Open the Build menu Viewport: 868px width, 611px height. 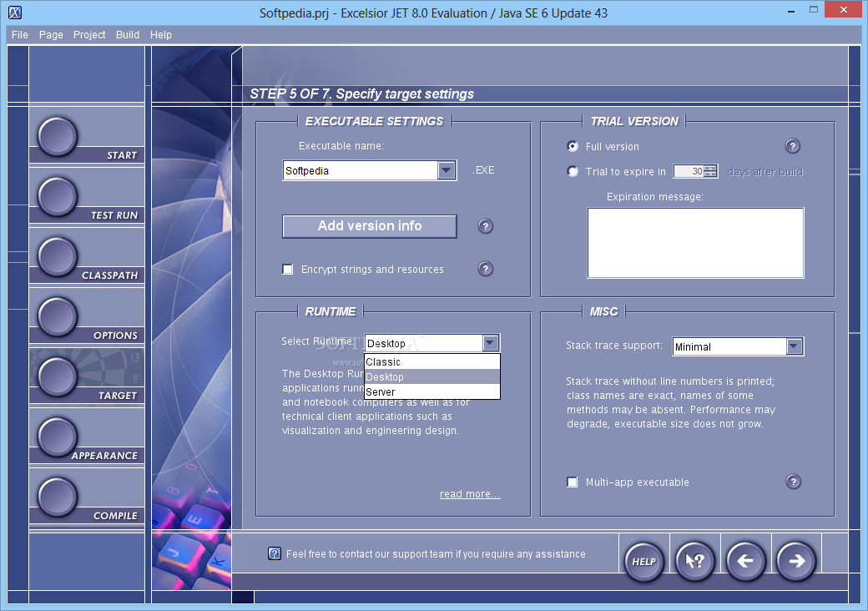(x=128, y=35)
